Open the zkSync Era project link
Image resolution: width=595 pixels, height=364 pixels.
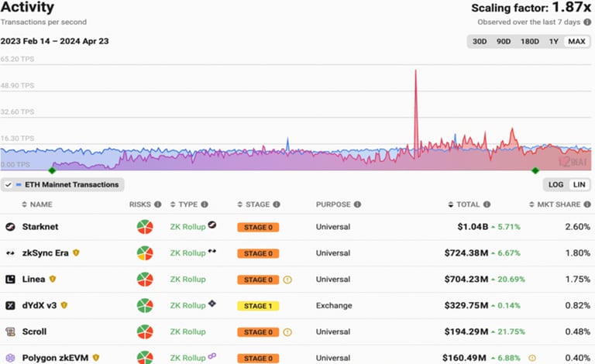[x=45, y=253]
